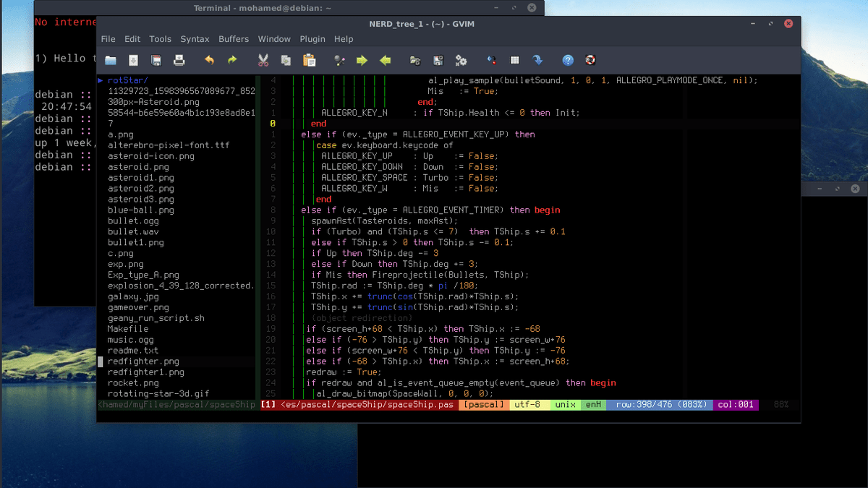This screenshot has height=488, width=868.
Task: Select Makefile in the NERDTree list
Action: tap(128, 329)
